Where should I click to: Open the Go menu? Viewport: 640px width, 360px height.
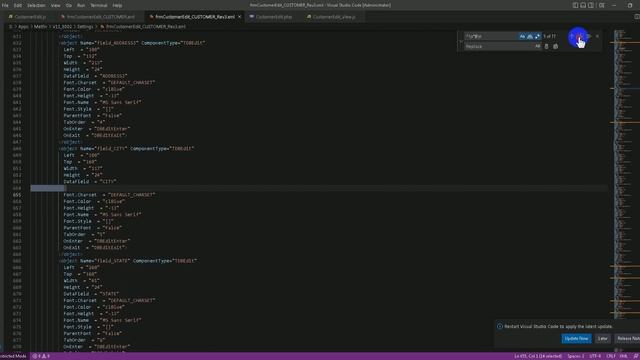[x=69, y=5]
